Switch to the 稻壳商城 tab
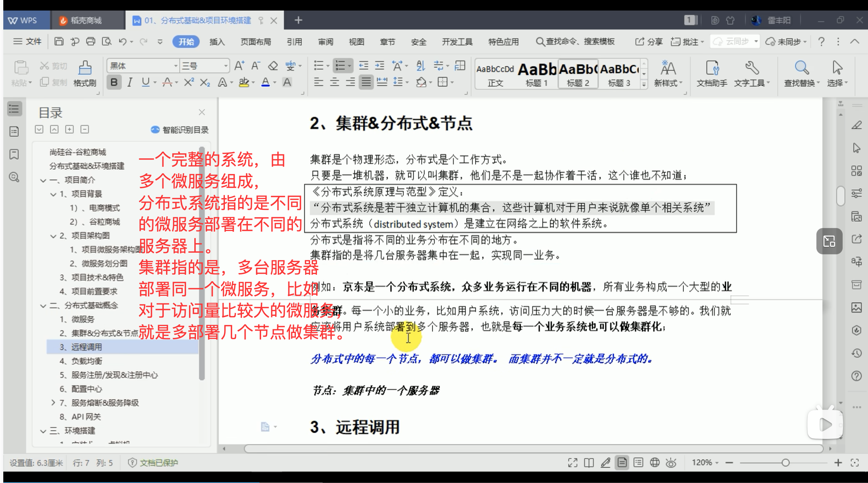Image resolution: width=868 pixels, height=483 pixels. [86, 21]
